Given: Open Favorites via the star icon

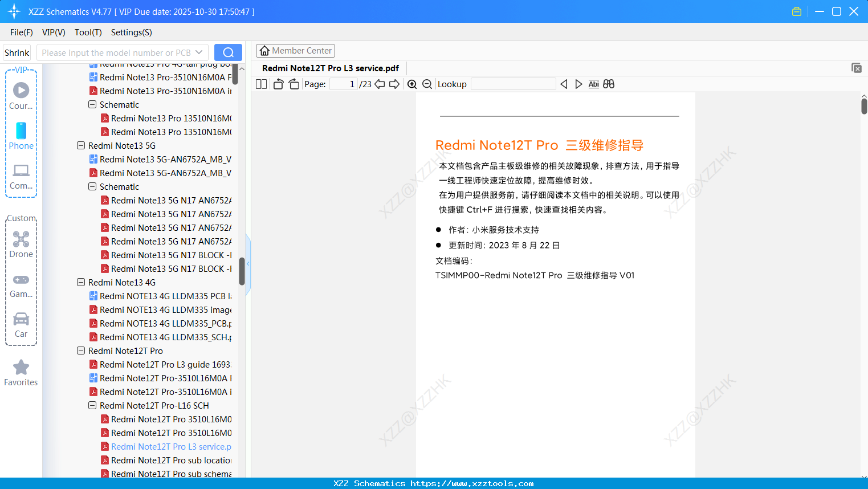Looking at the screenshot, I should pyautogui.click(x=21, y=368).
